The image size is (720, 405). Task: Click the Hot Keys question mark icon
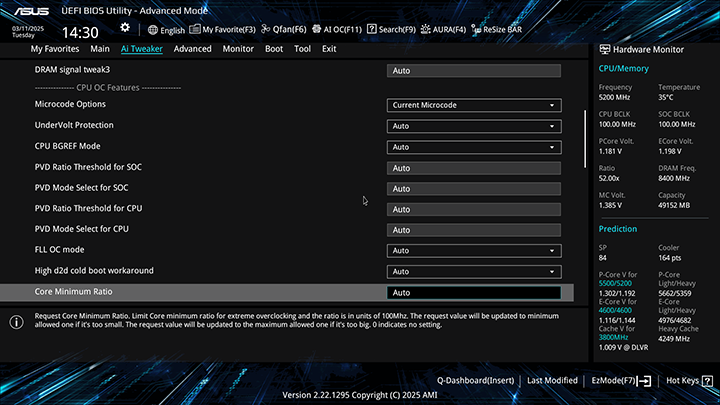(x=706, y=381)
